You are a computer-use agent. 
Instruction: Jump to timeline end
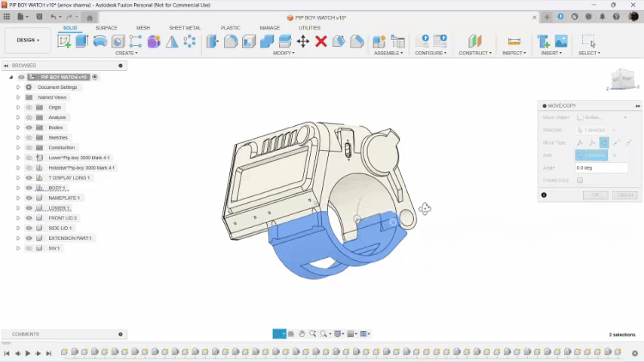tap(48, 354)
